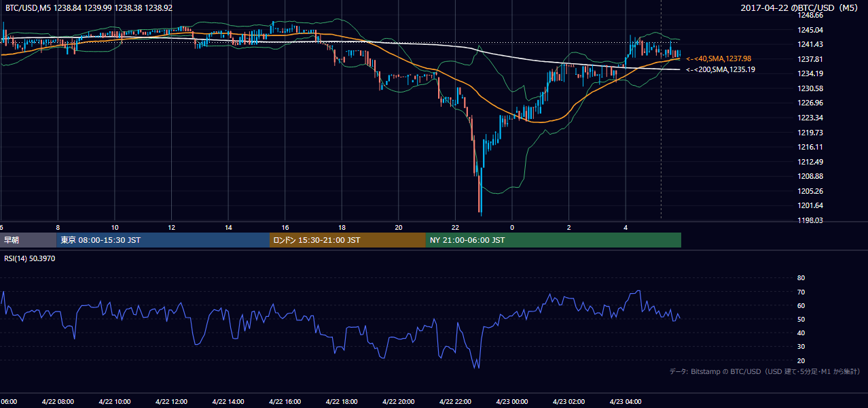Click the 4/22 16:00 date label

[x=285, y=401]
